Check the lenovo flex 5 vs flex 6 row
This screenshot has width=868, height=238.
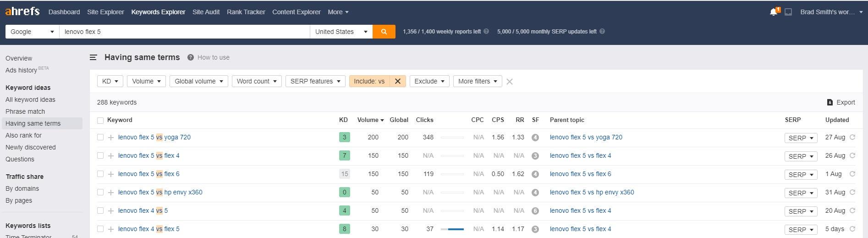(x=100, y=174)
